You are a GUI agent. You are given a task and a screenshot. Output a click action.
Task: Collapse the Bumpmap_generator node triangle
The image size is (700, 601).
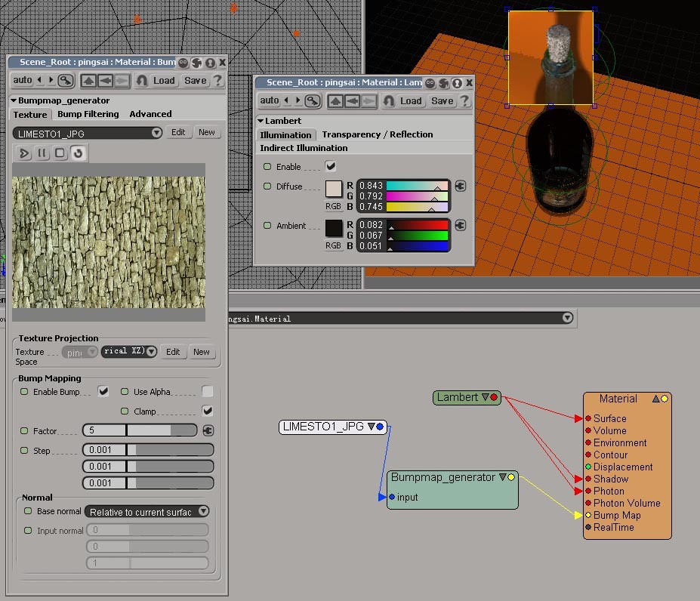(x=503, y=477)
